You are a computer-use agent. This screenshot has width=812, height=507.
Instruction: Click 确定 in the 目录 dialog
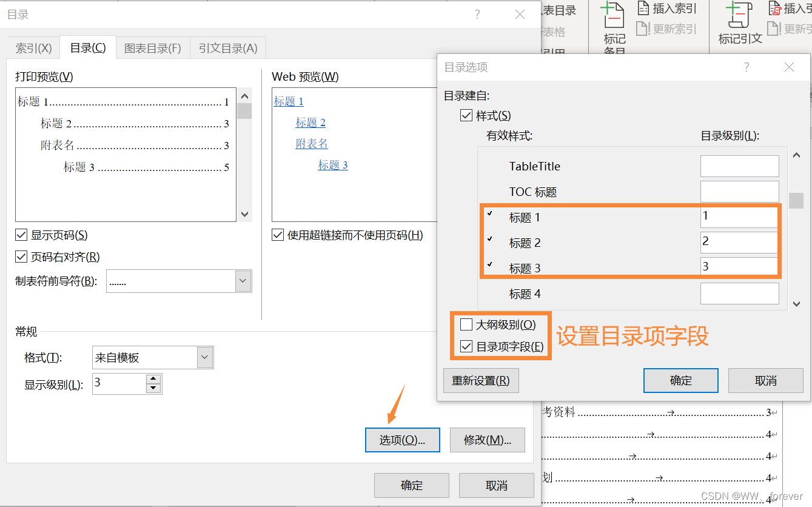pyautogui.click(x=412, y=486)
